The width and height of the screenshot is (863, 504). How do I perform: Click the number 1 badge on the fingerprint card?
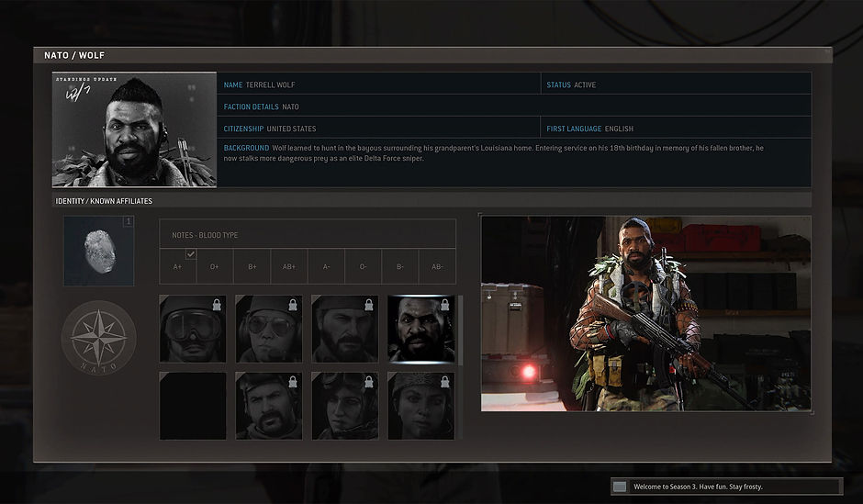pyautogui.click(x=129, y=221)
